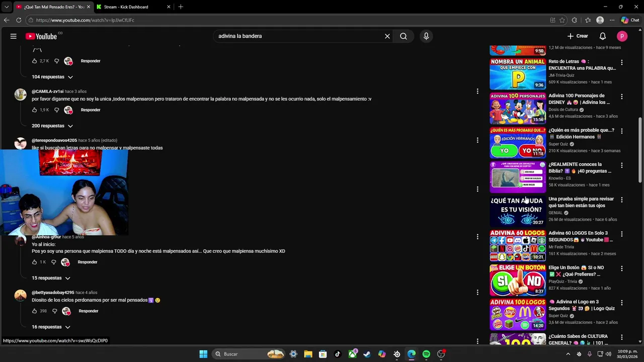Focus the browser address bar URL
The image size is (644, 362).
click(85, 20)
